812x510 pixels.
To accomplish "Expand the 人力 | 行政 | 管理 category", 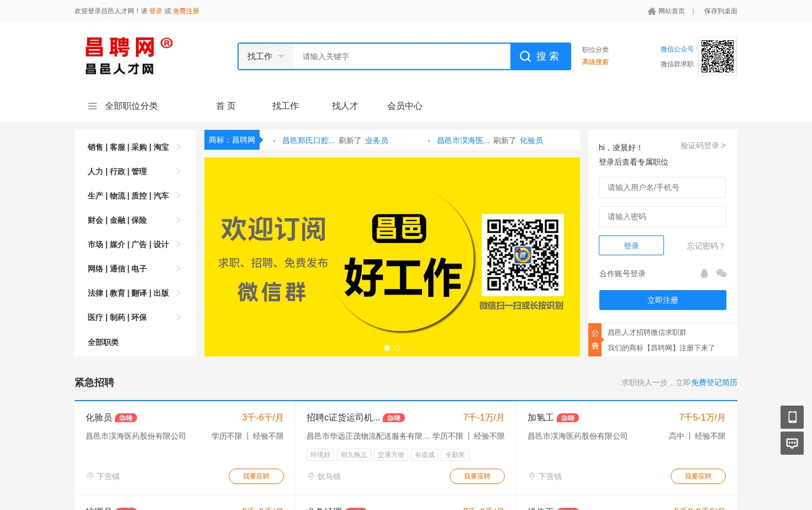I will click(135, 171).
